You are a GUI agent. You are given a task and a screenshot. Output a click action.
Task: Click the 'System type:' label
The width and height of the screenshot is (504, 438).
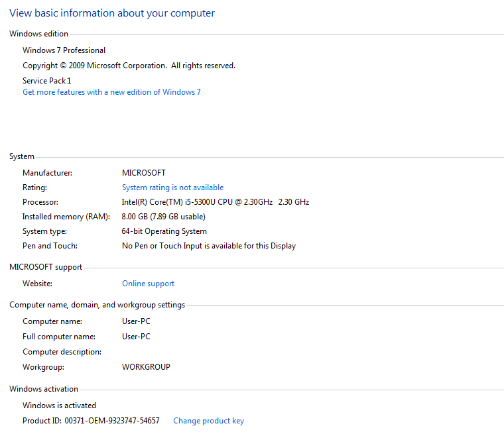click(x=44, y=231)
